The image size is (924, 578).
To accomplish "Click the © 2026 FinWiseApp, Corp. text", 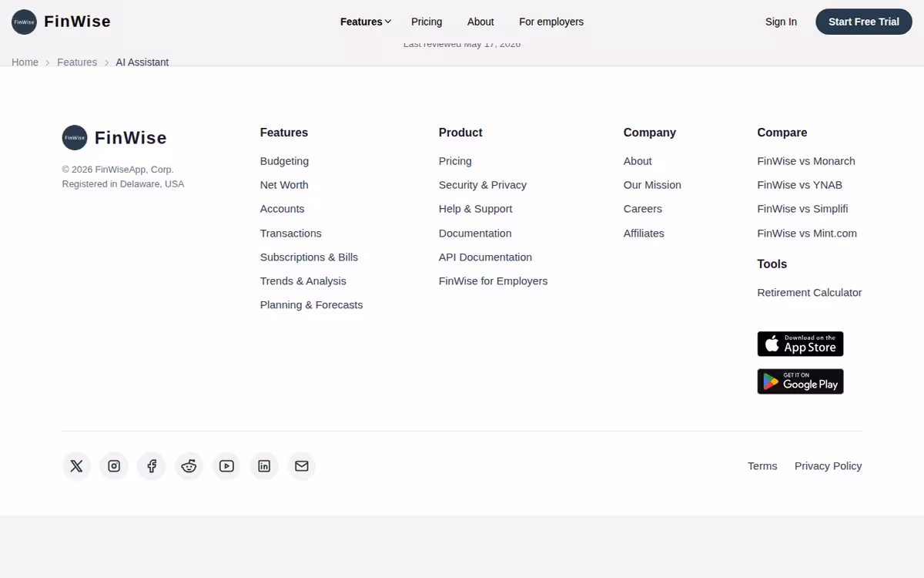I will pos(118,170).
